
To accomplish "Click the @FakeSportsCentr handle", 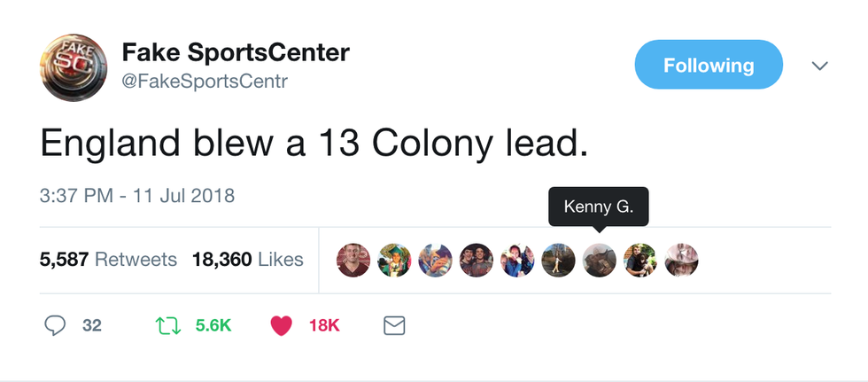I will [205, 82].
